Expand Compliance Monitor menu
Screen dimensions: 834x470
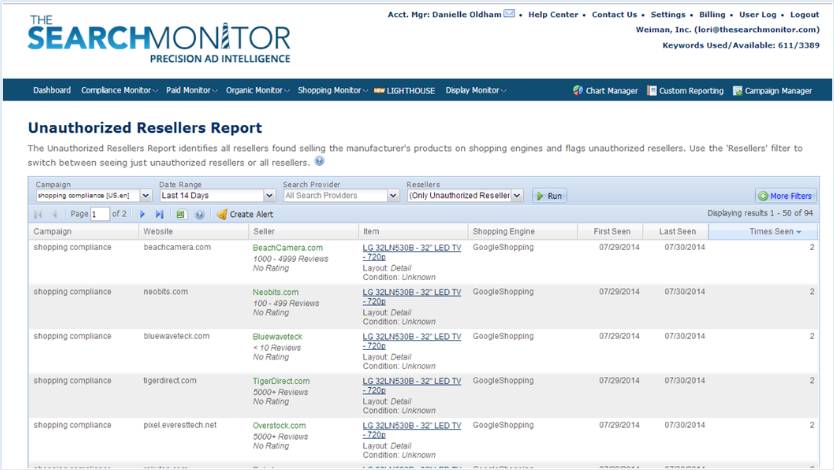(119, 90)
